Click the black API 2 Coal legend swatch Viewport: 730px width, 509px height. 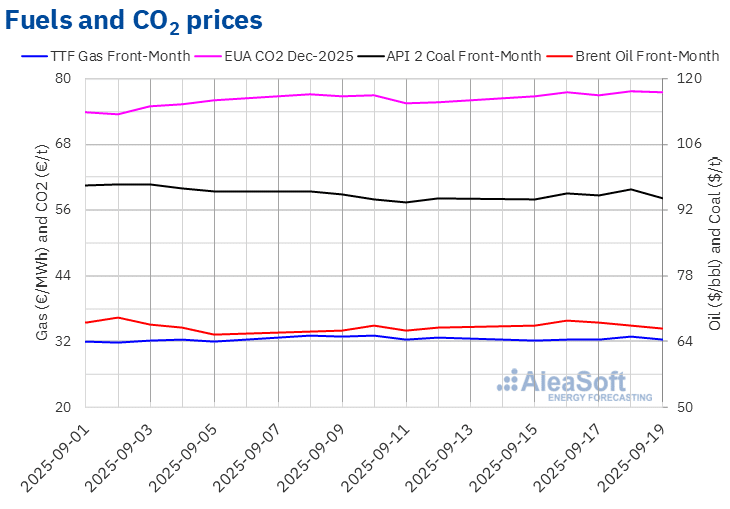pyautogui.click(x=371, y=57)
